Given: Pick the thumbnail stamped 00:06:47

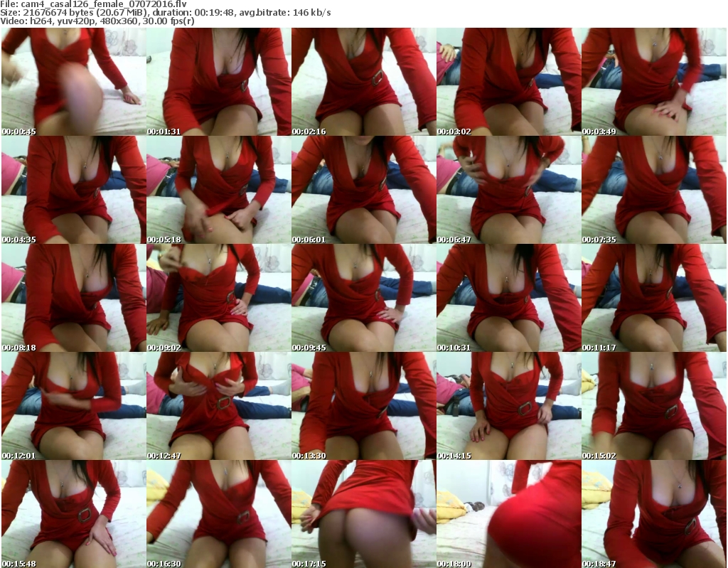Looking at the screenshot, I should tap(509, 190).
